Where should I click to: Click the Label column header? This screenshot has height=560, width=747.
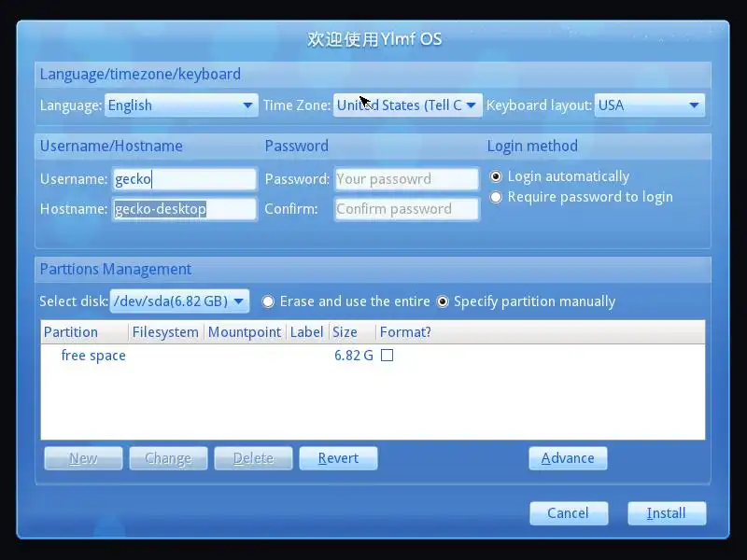coord(307,332)
